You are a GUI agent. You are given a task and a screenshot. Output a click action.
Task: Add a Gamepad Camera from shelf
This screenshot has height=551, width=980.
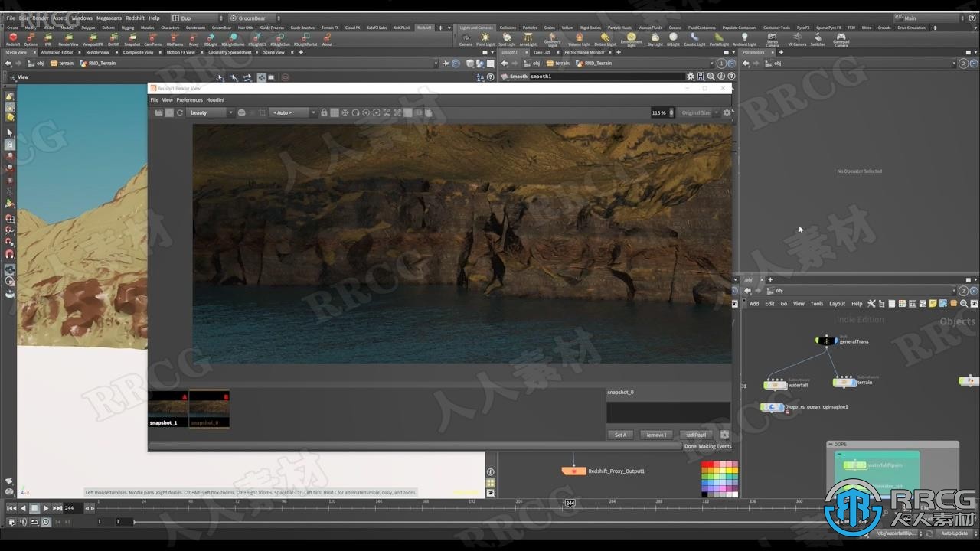(x=841, y=39)
